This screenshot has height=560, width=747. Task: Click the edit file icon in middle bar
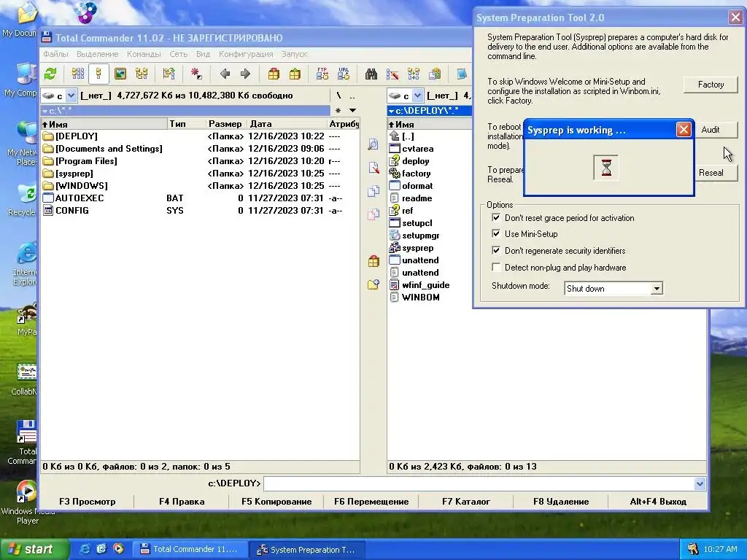(x=373, y=168)
